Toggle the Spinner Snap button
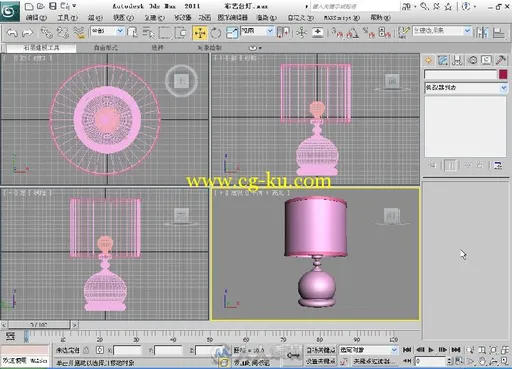 pyautogui.click(x=385, y=32)
